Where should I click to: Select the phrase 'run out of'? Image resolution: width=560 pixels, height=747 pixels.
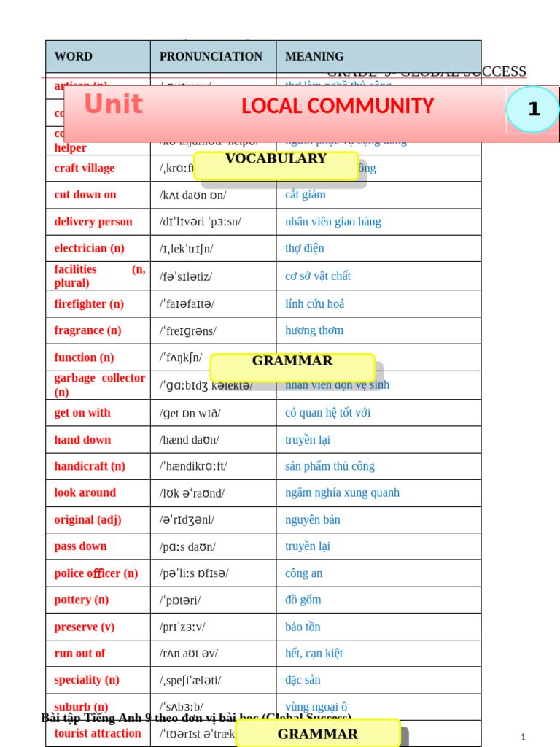(79, 654)
